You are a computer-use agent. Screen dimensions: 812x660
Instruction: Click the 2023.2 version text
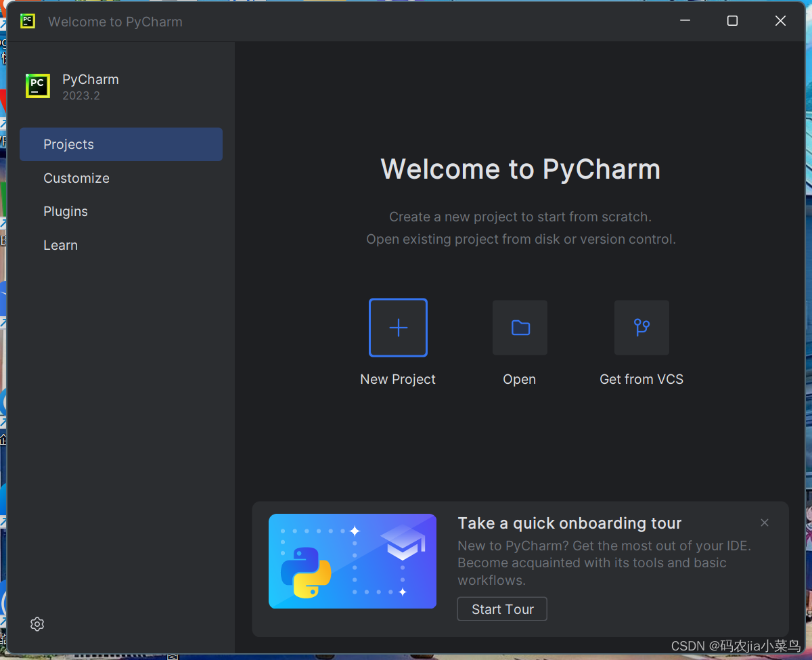pos(81,96)
